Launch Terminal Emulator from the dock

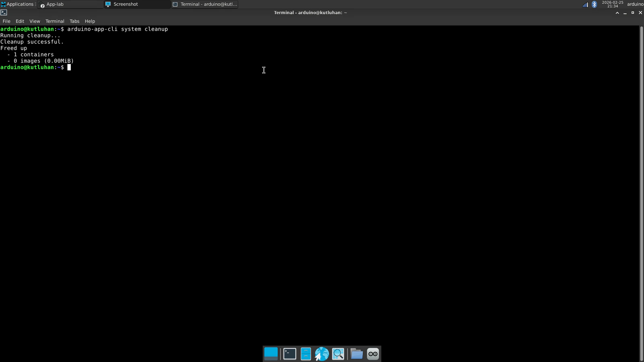click(x=290, y=354)
